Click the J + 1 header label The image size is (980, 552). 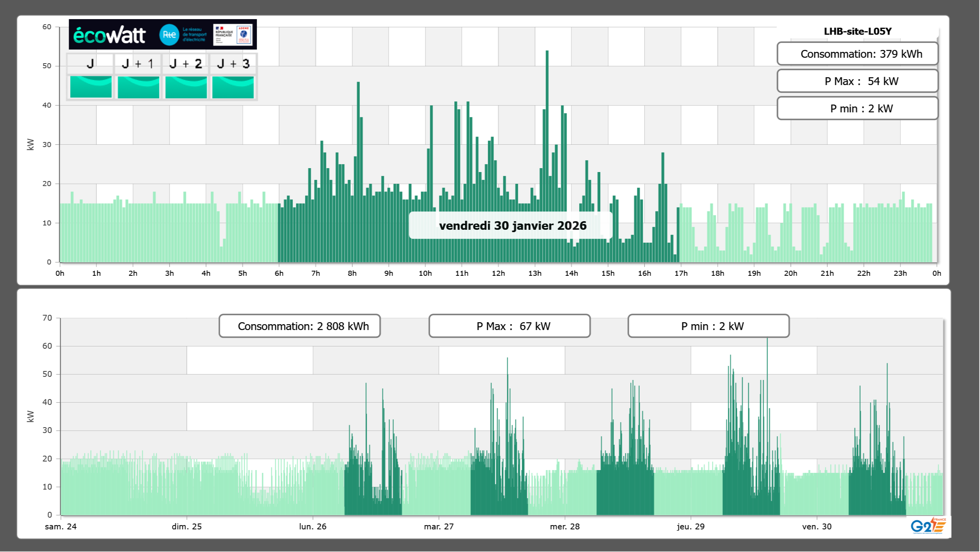click(x=138, y=64)
